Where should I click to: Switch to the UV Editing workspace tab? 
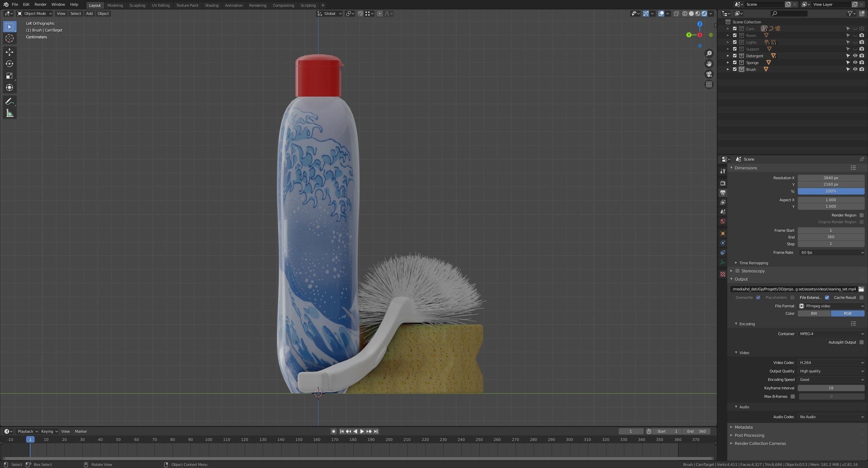click(160, 5)
